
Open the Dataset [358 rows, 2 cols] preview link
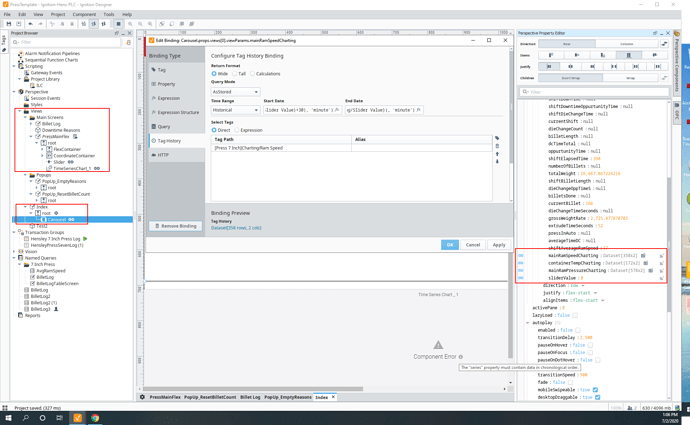click(x=236, y=228)
